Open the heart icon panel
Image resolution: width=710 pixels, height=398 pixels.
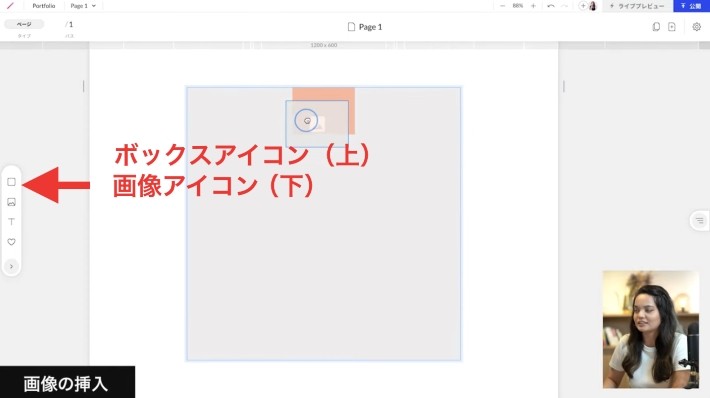tap(11, 242)
